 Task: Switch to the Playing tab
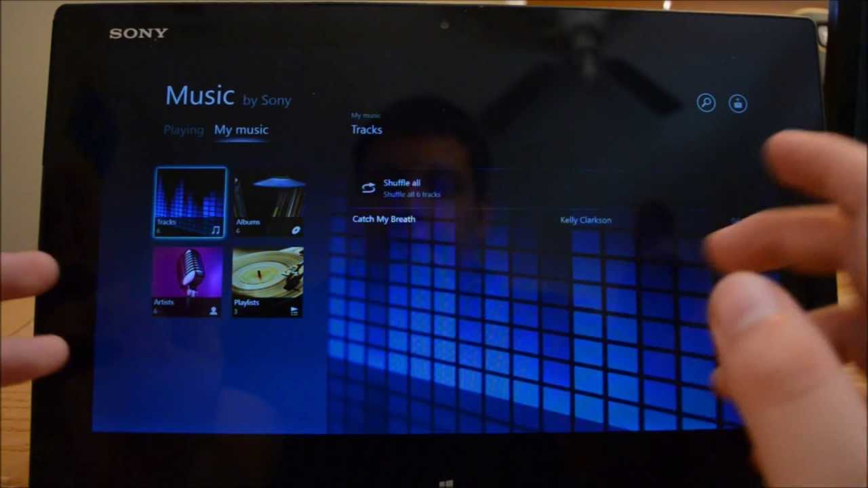pos(183,129)
